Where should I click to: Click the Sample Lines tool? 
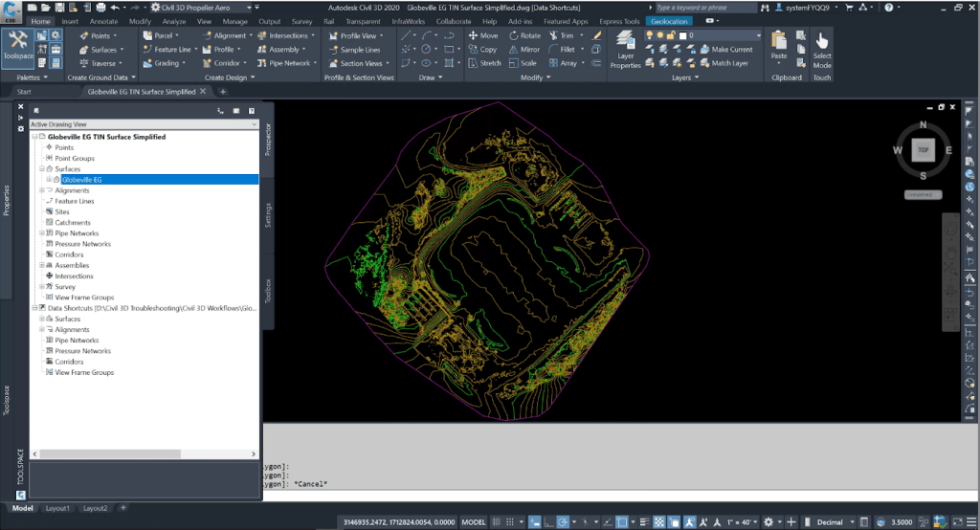(355, 50)
